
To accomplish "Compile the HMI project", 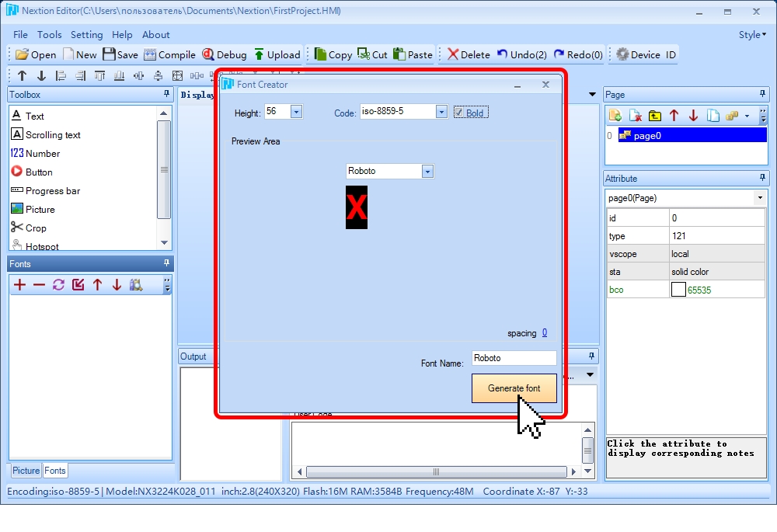I will (x=169, y=54).
